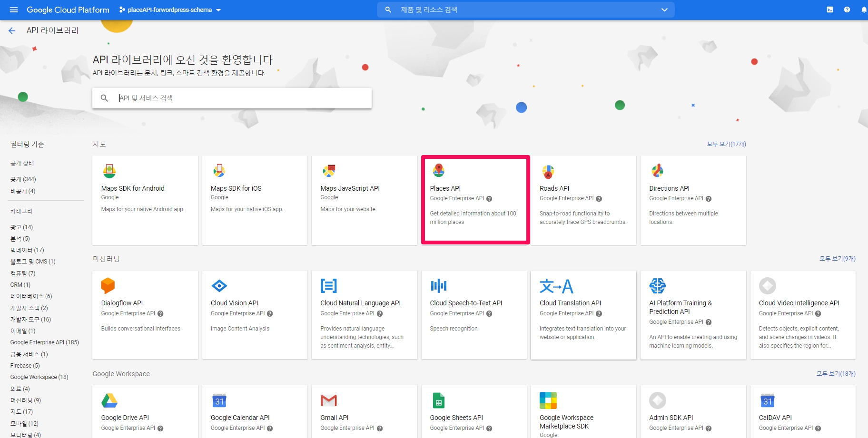Click the top product and resource search field
Image resolution: width=868 pixels, height=438 pixels.
tap(526, 10)
